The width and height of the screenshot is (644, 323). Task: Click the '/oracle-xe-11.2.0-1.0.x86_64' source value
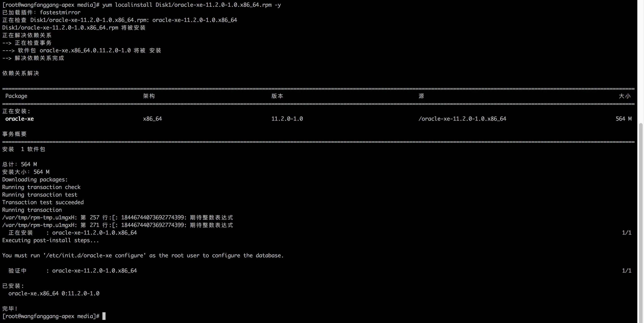point(462,119)
